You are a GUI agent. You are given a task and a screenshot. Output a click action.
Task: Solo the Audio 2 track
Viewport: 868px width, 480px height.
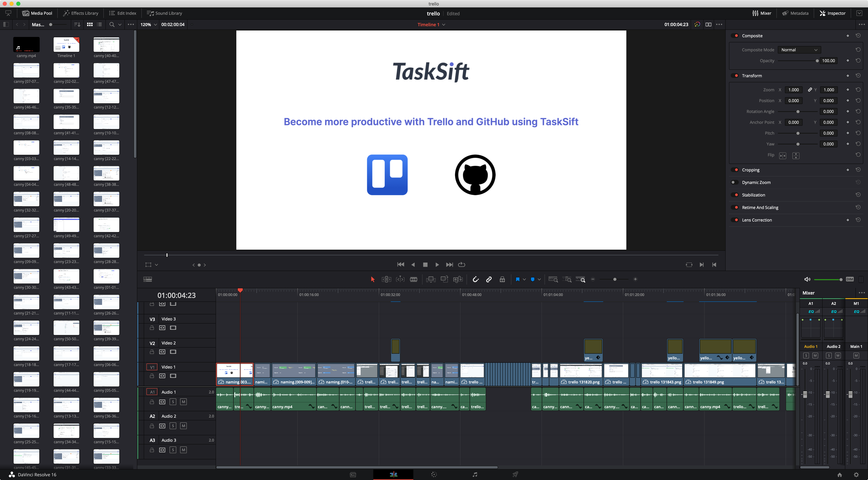pyautogui.click(x=173, y=426)
